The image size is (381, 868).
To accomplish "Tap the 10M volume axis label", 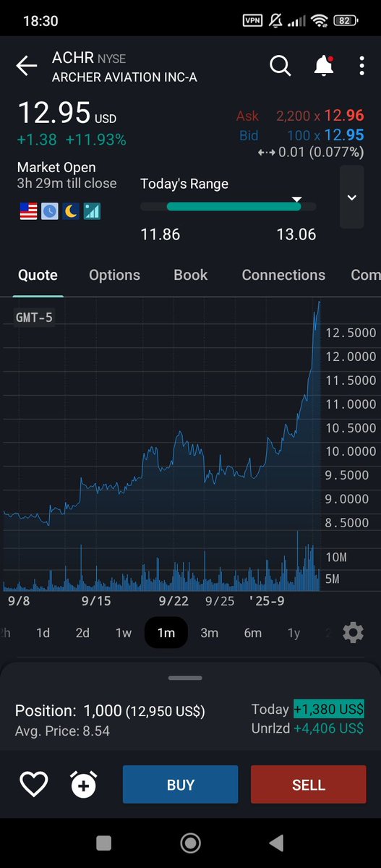I will coord(336,558).
